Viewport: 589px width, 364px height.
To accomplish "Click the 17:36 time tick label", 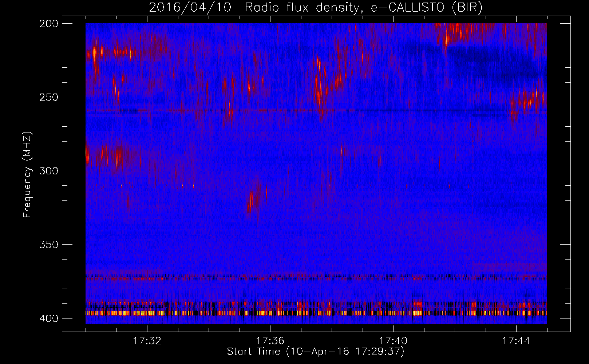I will (x=270, y=341).
